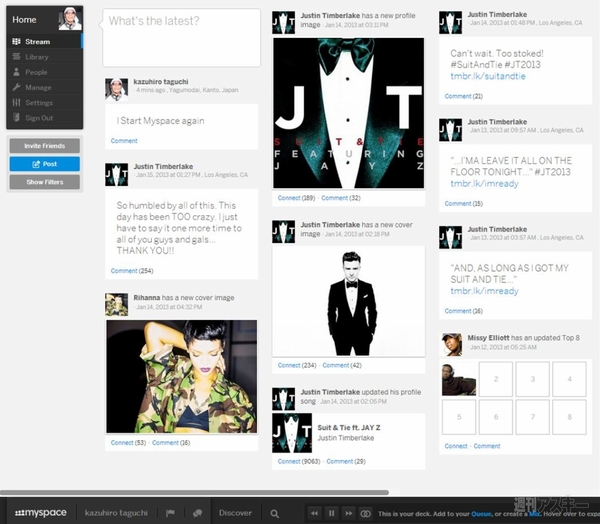Open tmbr.lk/imready link in SUIT AND TIE post
The width and height of the screenshot is (600, 524).
click(484, 291)
